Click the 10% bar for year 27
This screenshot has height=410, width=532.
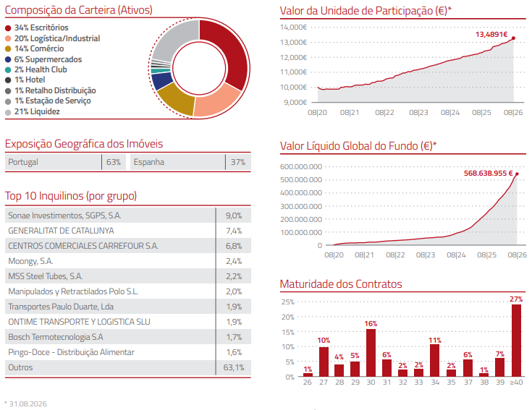tap(324, 362)
